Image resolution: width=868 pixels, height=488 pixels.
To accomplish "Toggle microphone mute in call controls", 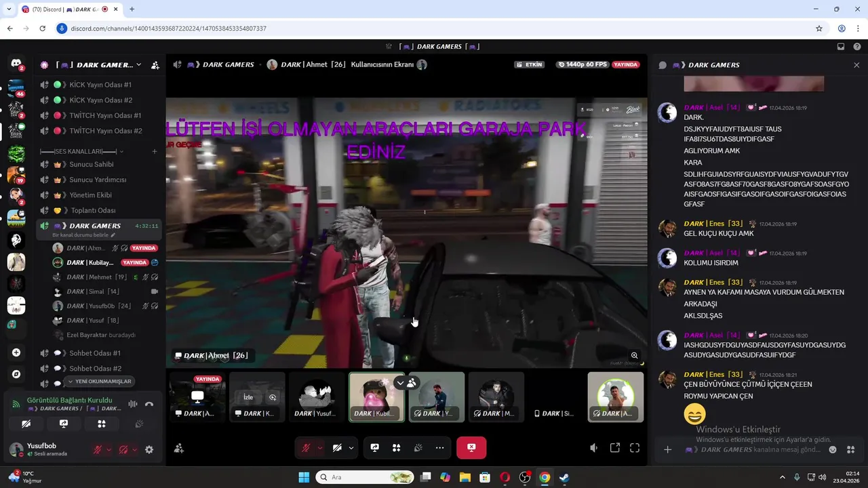I will click(x=306, y=448).
